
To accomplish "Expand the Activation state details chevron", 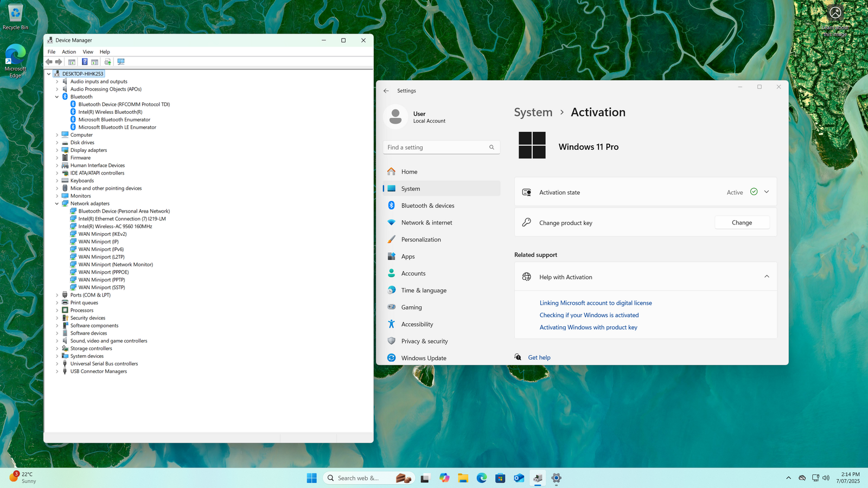I will coord(767,192).
